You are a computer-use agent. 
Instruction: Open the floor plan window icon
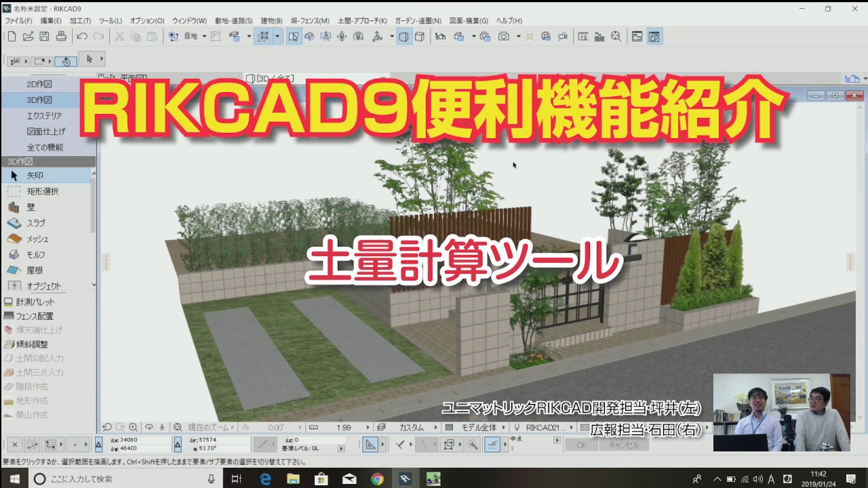coord(637,37)
